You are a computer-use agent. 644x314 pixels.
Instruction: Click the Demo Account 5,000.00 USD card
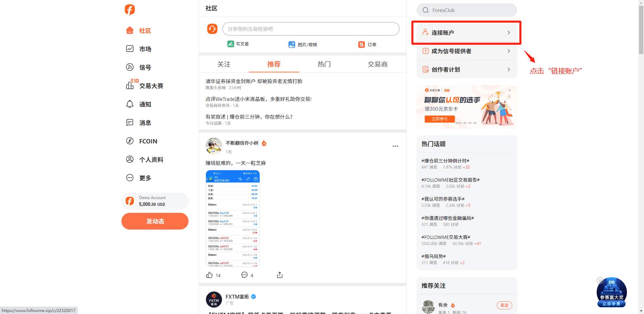point(155,201)
